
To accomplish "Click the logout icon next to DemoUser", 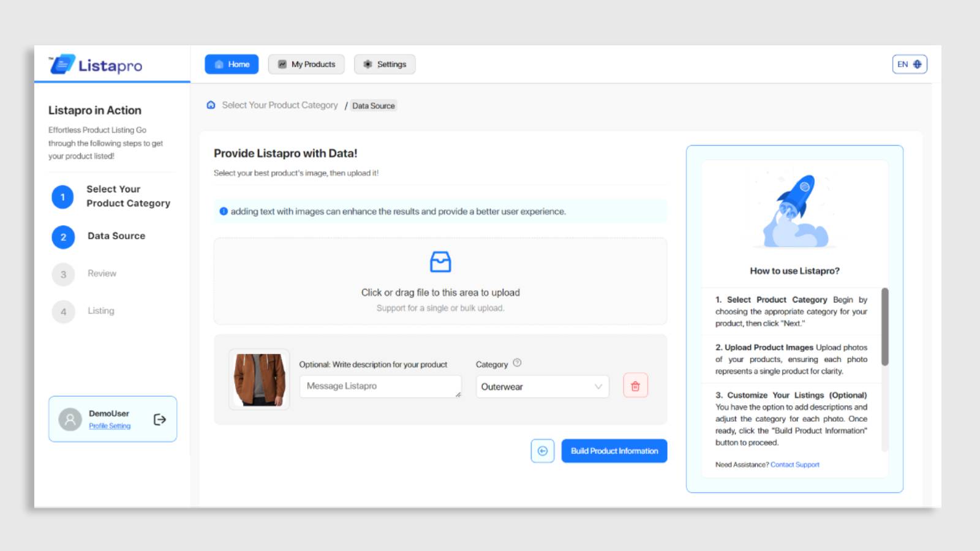I will click(159, 419).
